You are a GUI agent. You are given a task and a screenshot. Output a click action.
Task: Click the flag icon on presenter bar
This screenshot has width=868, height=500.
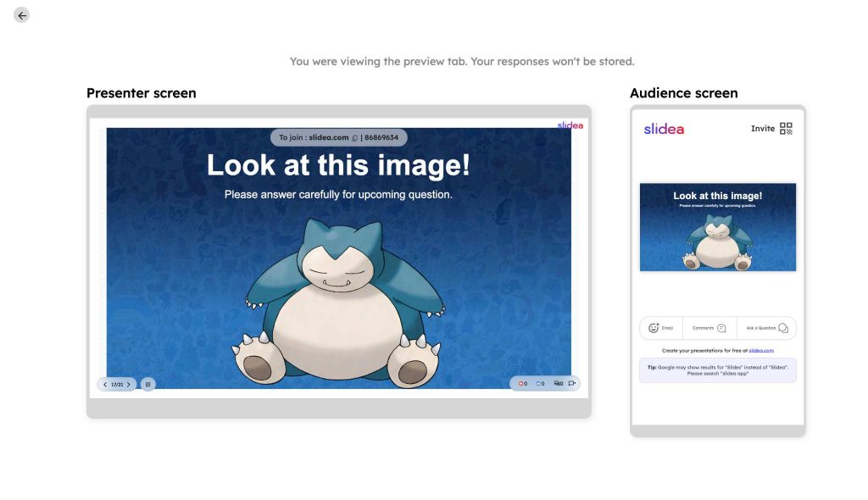(x=572, y=383)
